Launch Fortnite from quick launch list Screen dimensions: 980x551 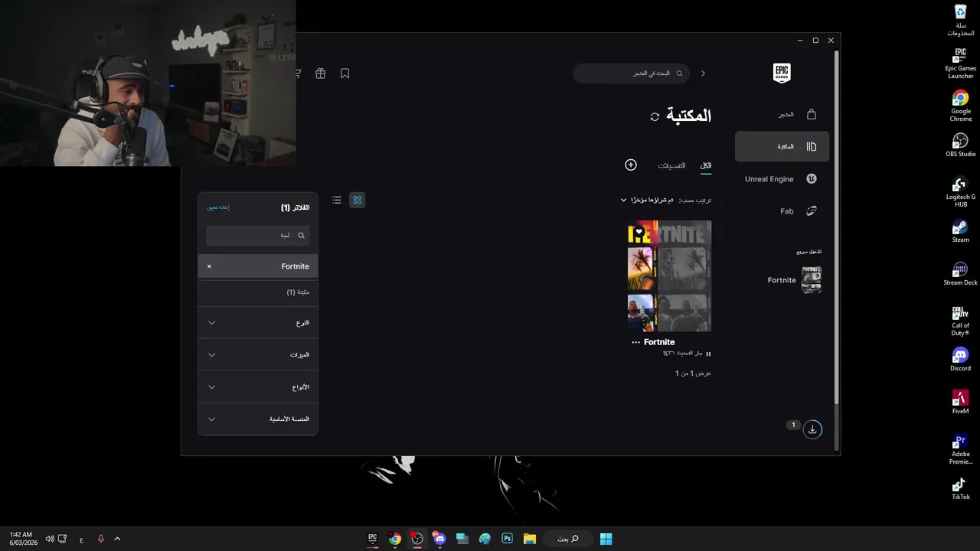coord(794,280)
